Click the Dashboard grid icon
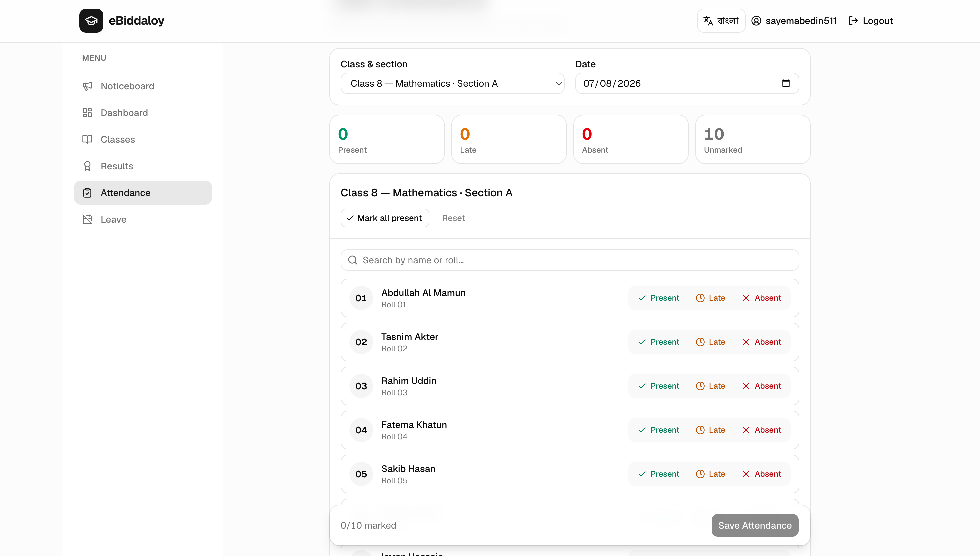The width and height of the screenshot is (980, 556). 87,113
